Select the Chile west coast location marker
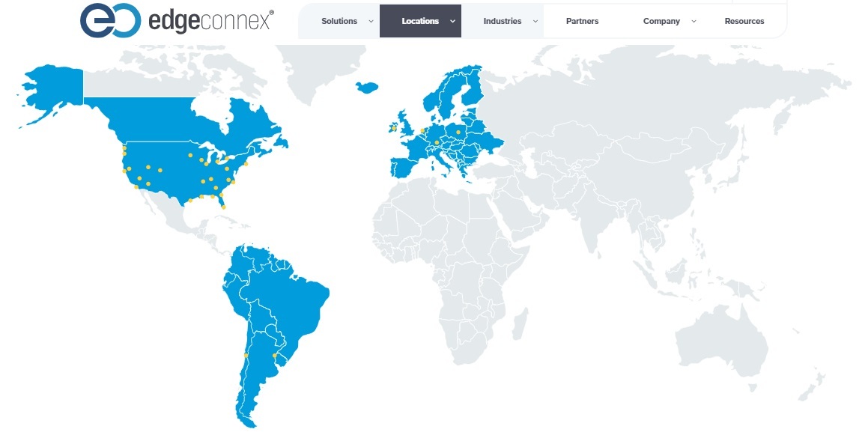 (246, 355)
